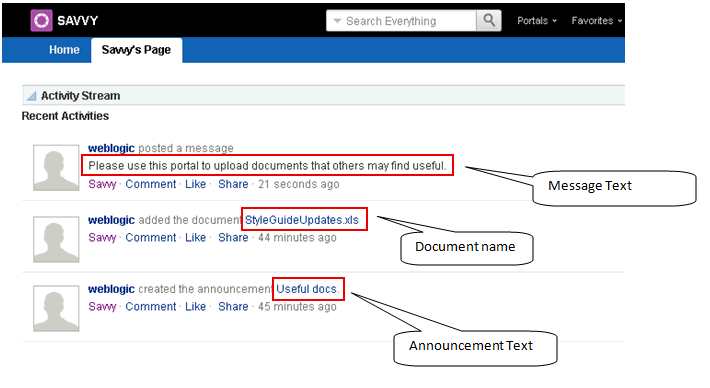The image size is (710, 388).
Task: Like the posted message activity
Action: click(196, 184)
